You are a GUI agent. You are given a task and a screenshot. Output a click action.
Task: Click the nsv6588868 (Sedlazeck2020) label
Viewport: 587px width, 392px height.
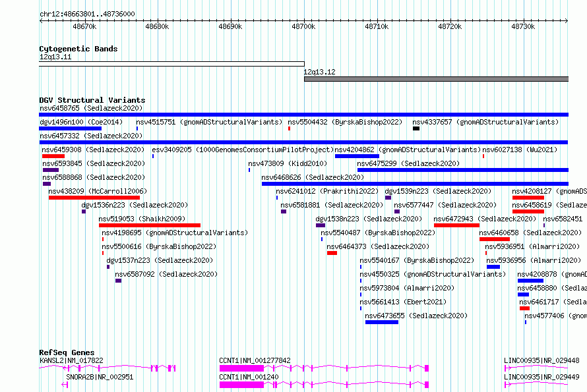click(x=94, y=177)
